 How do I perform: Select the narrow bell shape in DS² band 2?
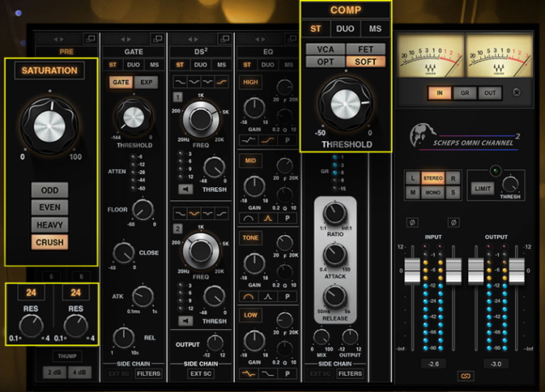208,214
